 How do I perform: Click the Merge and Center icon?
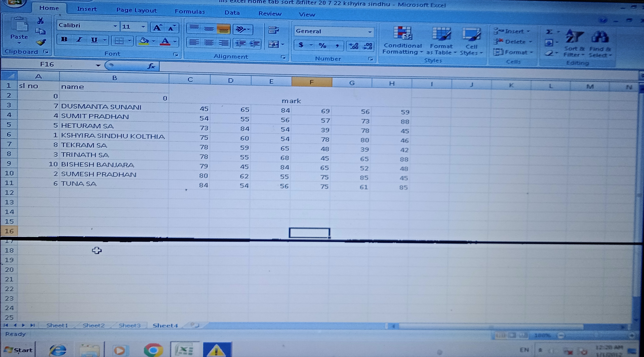tap(274, 45)
